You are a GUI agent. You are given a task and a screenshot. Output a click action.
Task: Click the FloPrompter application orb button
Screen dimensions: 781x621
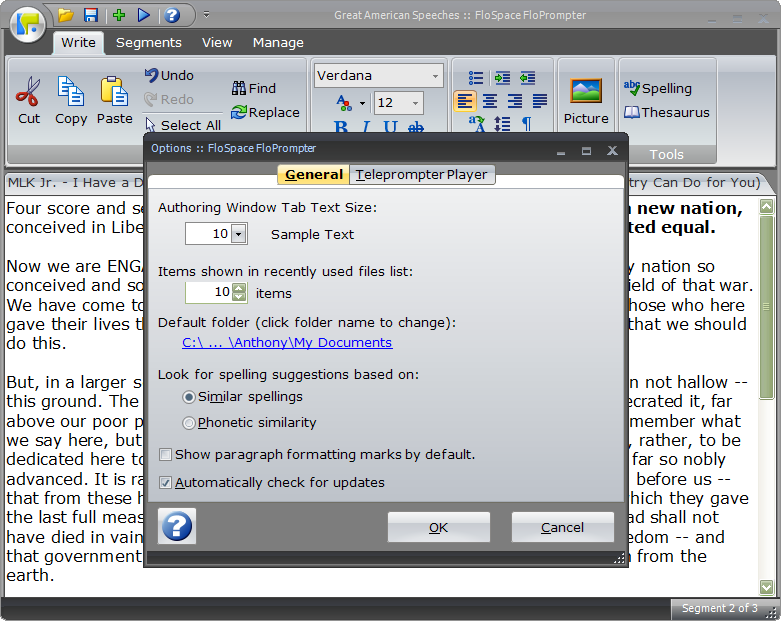tap(28, 24)
